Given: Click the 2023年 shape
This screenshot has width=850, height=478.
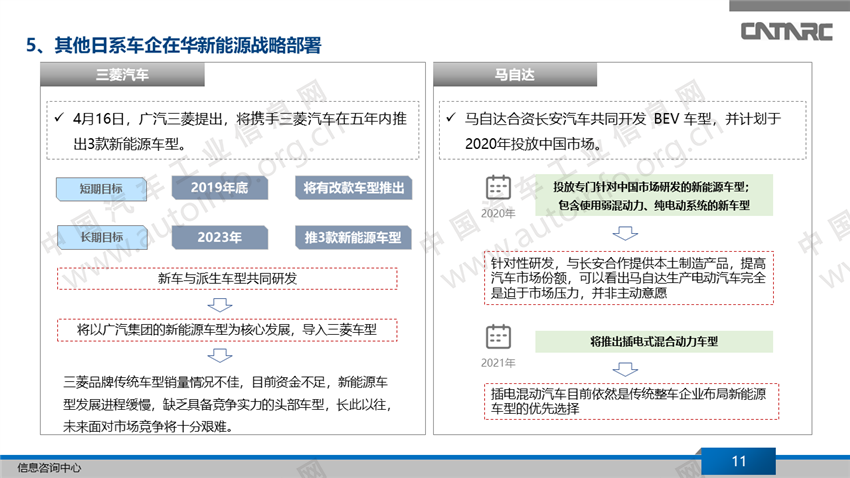Looking at the screenshot, I should tap(220, 237).
